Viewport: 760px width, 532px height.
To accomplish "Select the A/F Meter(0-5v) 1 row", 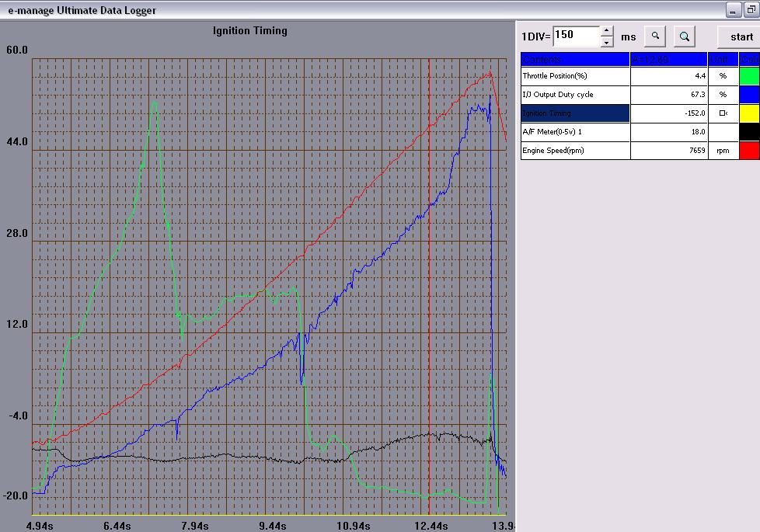I will (x=575, y=132).
